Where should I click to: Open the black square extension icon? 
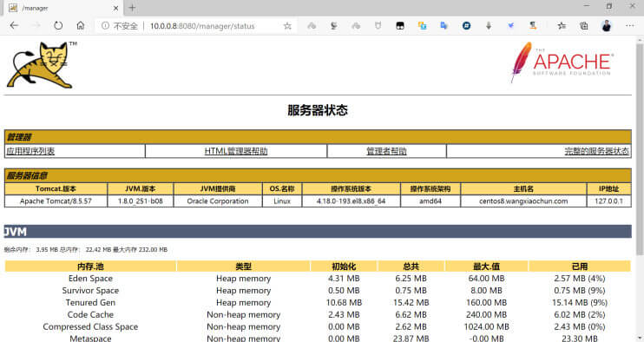(x=400, y=26)
